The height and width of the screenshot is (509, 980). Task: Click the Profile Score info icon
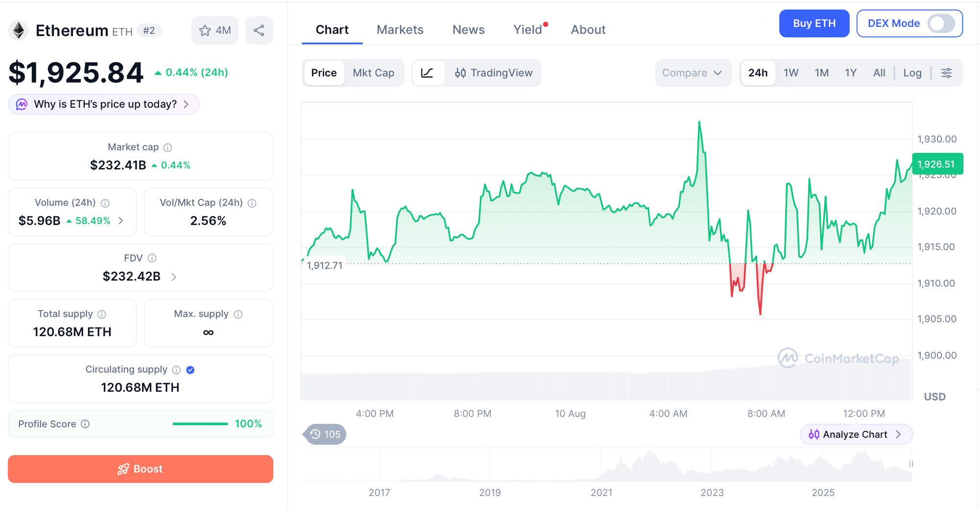pyautogui.click(x=85, y=424)
